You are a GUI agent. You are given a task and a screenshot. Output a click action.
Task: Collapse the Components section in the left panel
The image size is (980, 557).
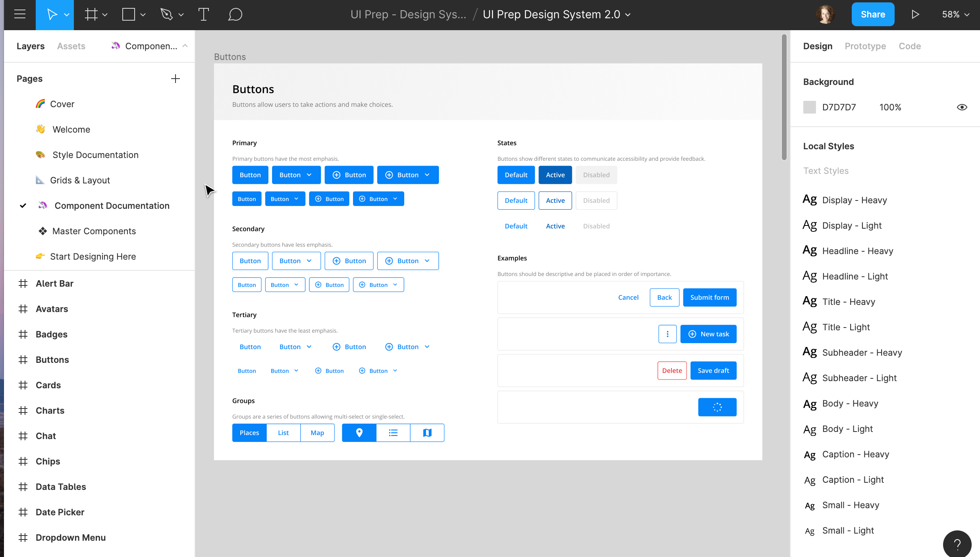coord(185,46)
